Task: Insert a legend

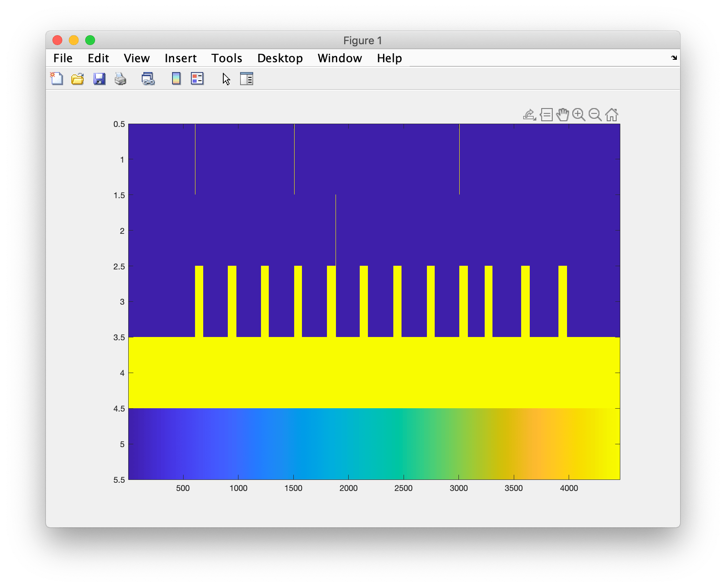Action: [x=196, y=79]
